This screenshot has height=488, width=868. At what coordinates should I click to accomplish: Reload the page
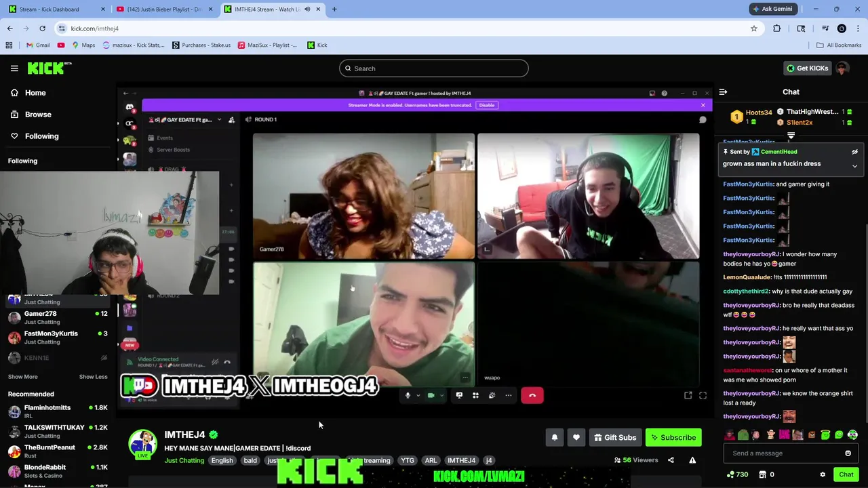coord(42,28)
